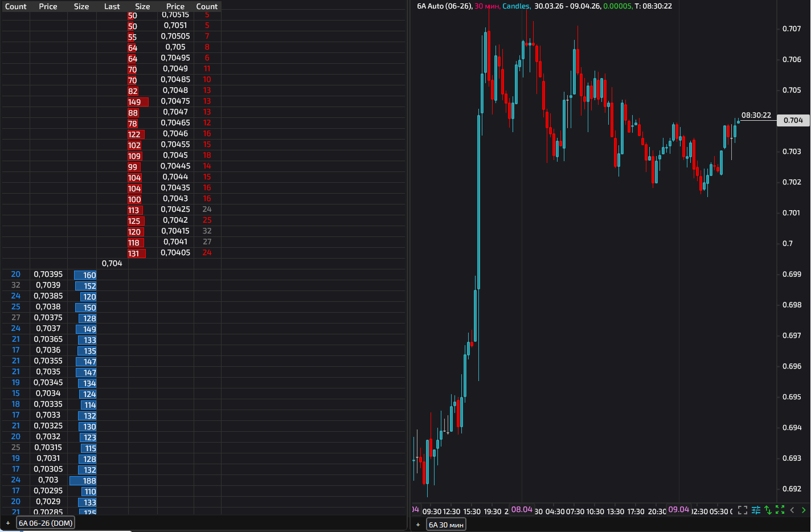Click ask price 0,705
Viewport: 811px width, 532px height.
(x=175, y=47)
